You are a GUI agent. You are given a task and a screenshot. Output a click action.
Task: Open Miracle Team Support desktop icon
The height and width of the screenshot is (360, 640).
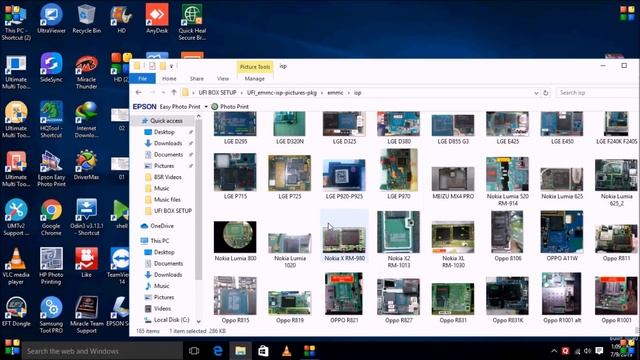86,315
